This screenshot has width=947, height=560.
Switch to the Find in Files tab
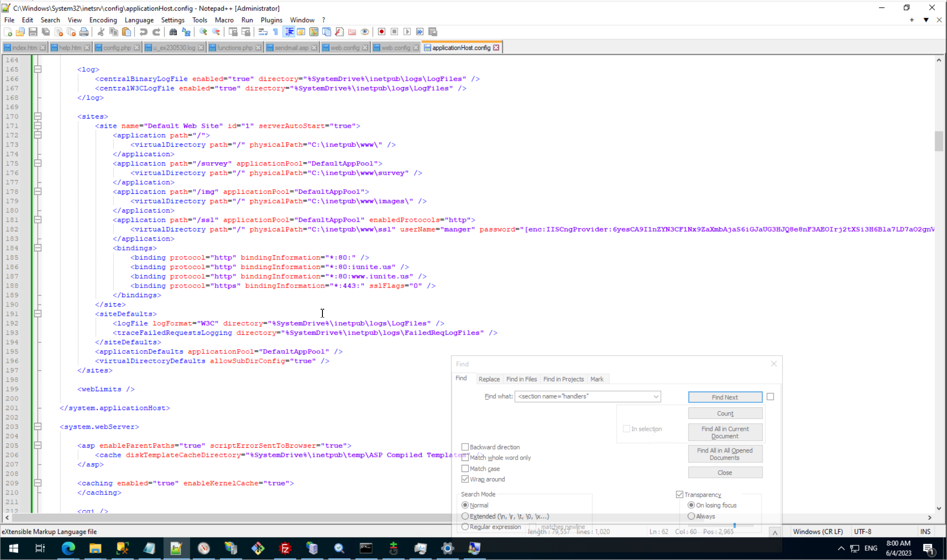[521, 379]
